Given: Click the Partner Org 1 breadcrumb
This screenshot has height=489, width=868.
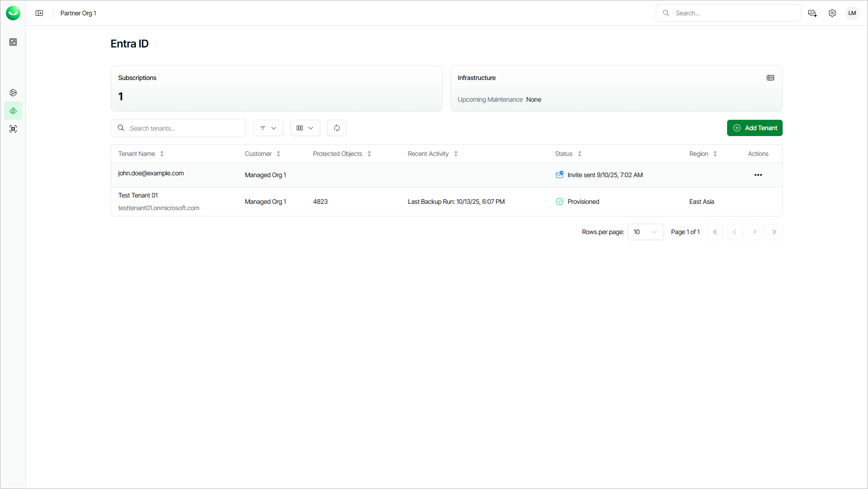Looking at the screenshot, I should 78,13.
